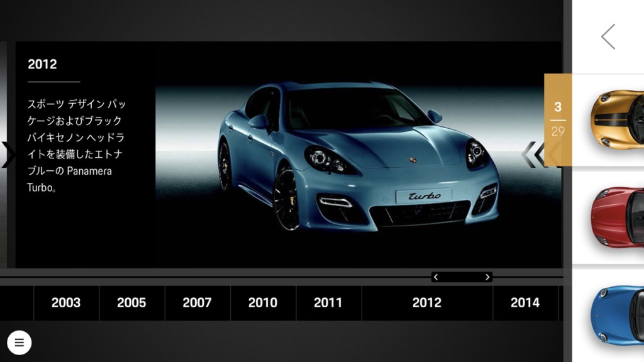Select year 2005 in the timeline

coord(132,303)
